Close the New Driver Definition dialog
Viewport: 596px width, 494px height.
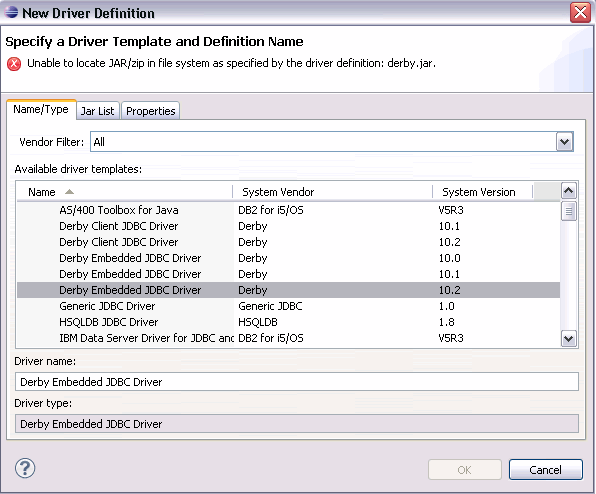(580, 13)
